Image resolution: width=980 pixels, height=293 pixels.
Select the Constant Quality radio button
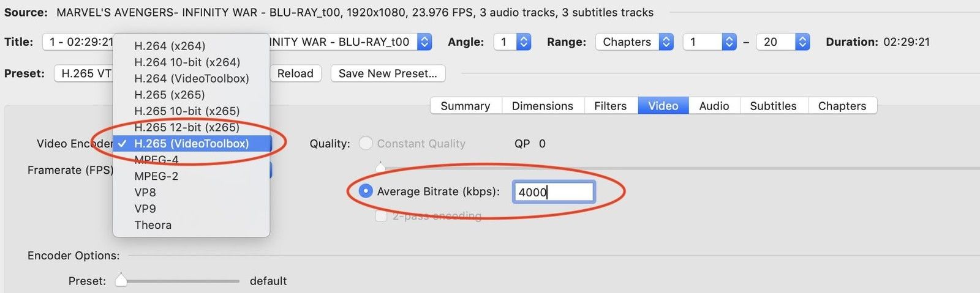tap(366, 144)
